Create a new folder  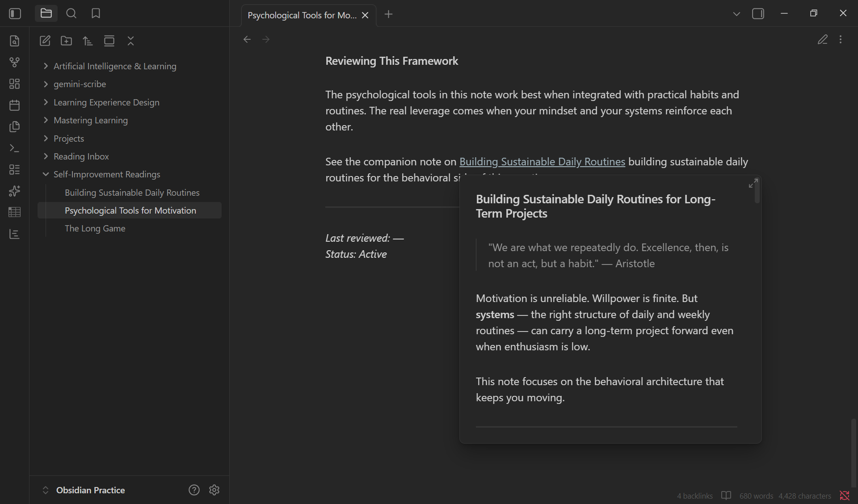point(66,41)
